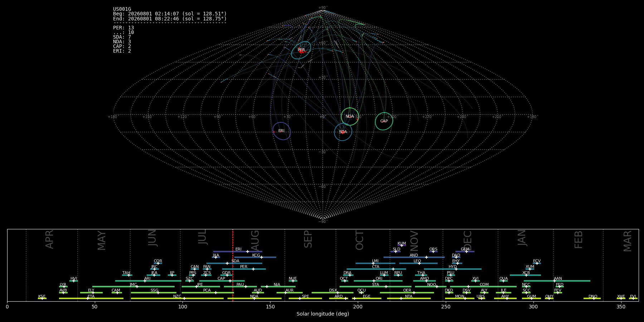644x322 pixels.
Task: Click the US001G station header text
Action: coord(122,9)
